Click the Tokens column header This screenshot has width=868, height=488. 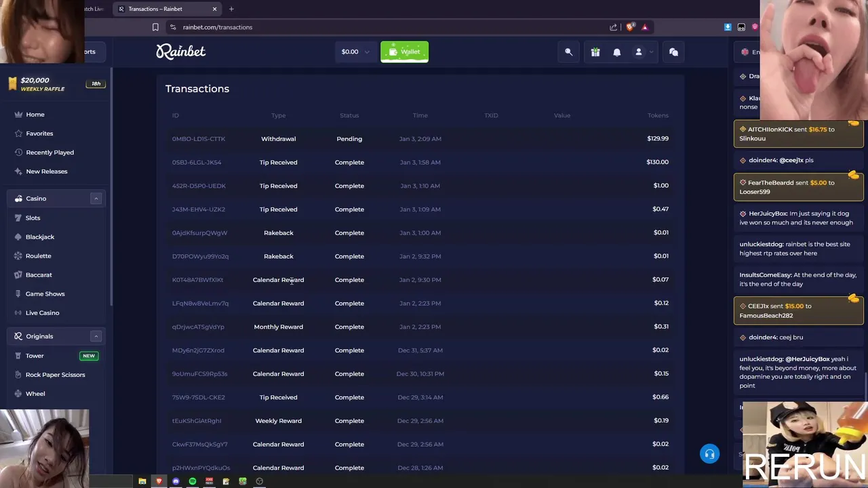(x=658, y=115)
